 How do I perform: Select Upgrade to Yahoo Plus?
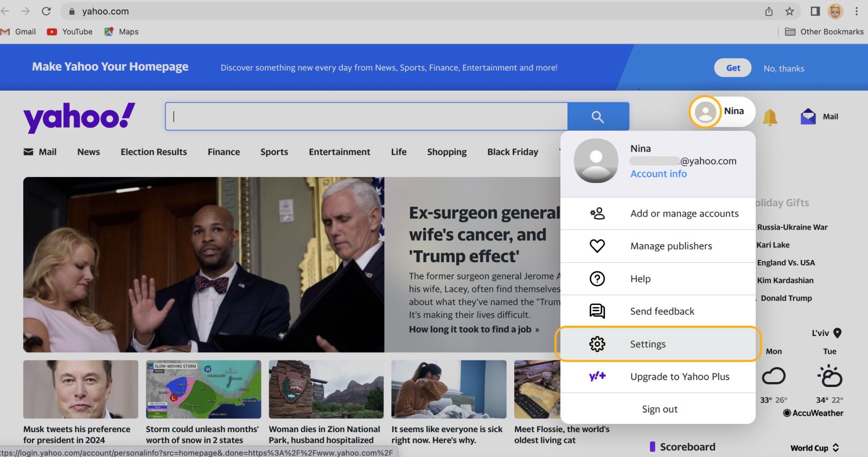click(658, 376)
